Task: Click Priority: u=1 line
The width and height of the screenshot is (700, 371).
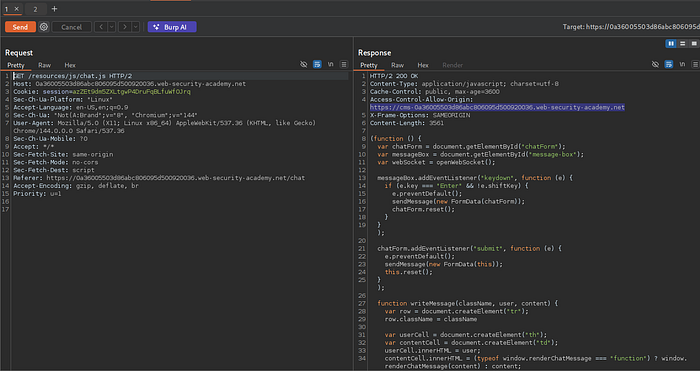Action: pyautogui.click(x=37, y=194)
